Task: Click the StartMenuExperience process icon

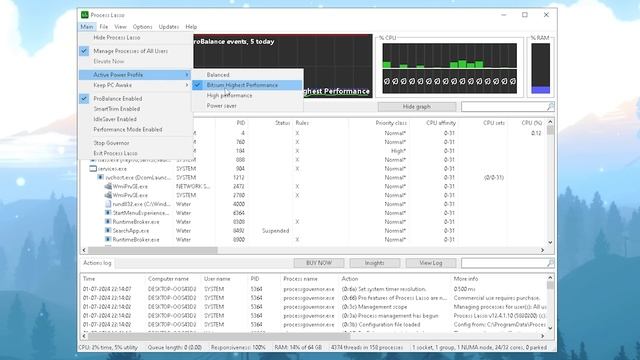Action: (x=108, y=213)
